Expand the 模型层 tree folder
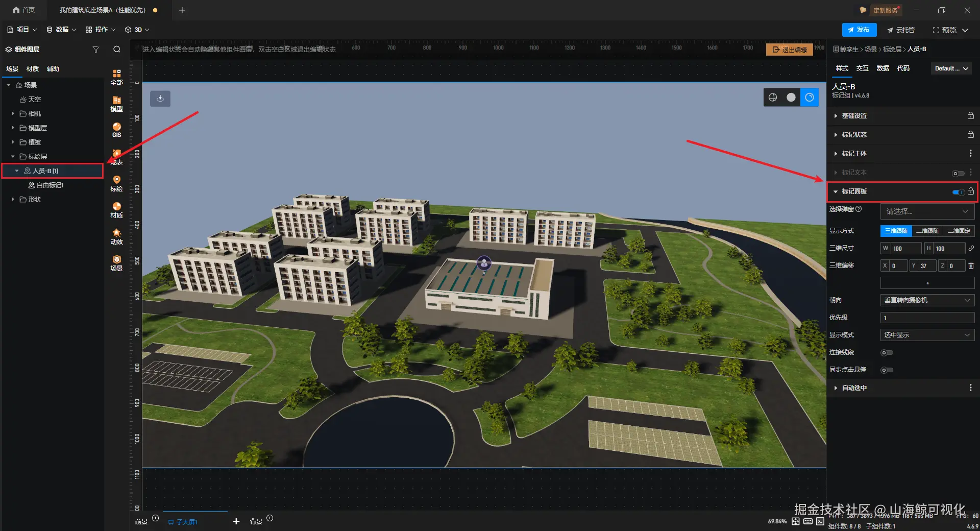The width and height of the screenshot is (980, 531). [13, 128]
